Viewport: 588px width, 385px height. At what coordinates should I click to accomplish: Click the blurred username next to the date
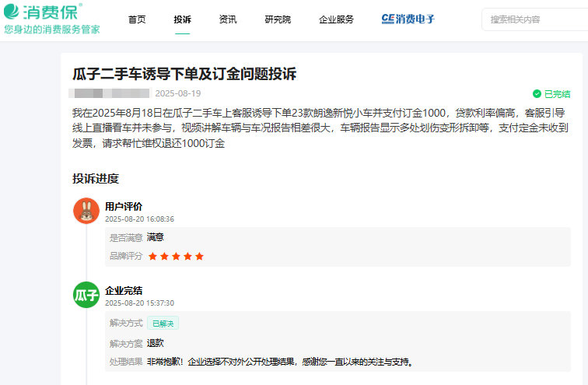110,93
